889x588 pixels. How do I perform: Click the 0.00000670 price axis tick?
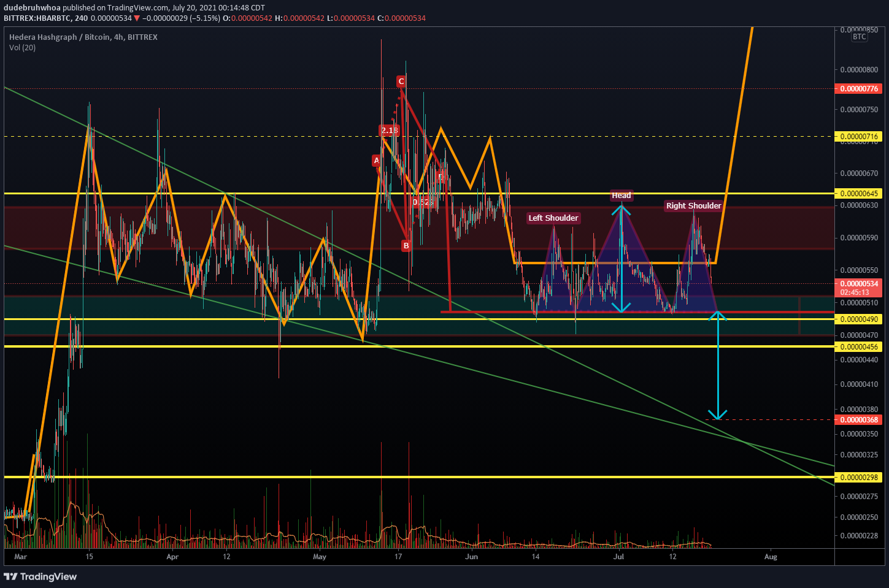(859, 174)
